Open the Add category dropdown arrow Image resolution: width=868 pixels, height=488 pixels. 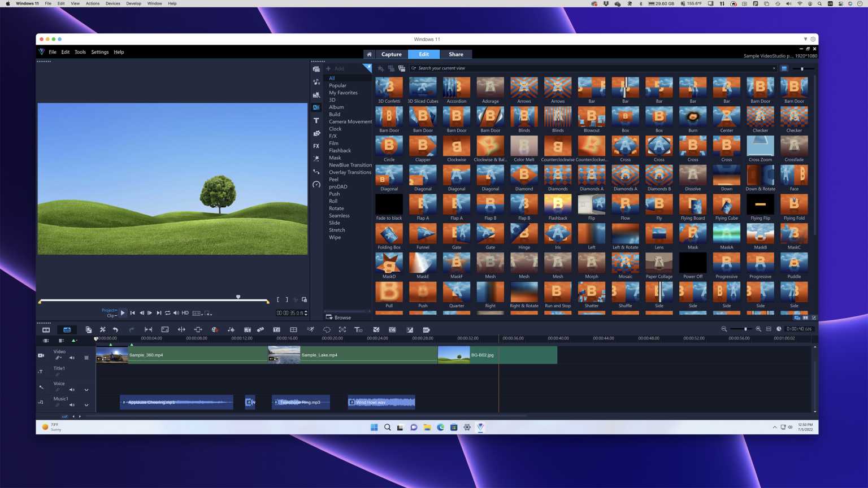tap(367, 68)
